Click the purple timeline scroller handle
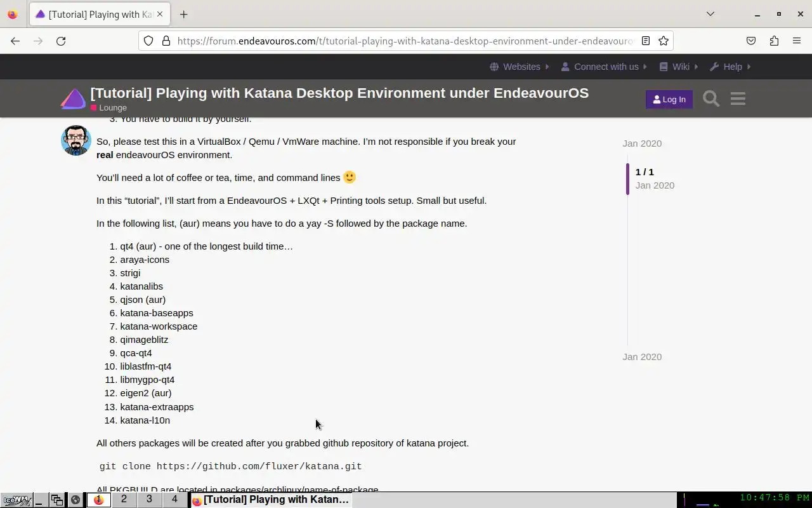812x508 pixels. 627,179
